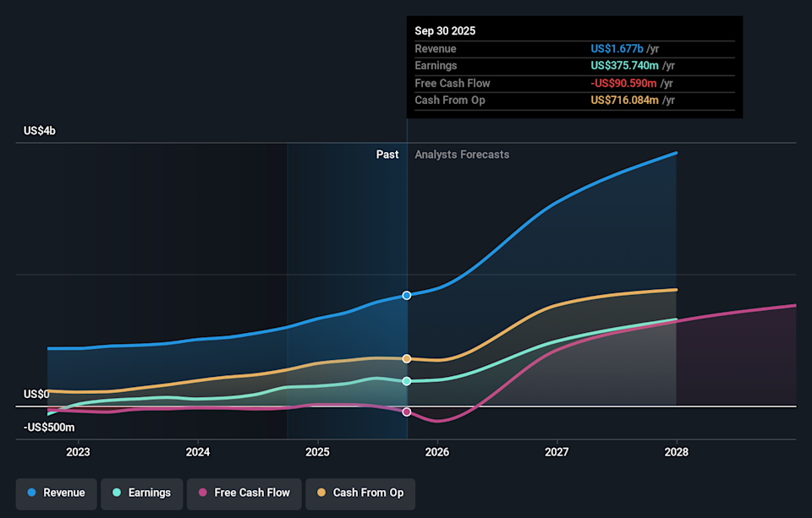
Task: Click the orange Cash From Op data point marker
Action: (407, 358)
